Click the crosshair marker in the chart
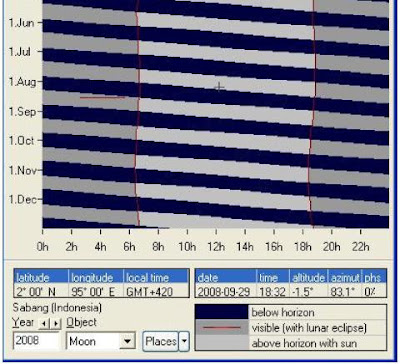The width and height of the screenshot is (400, 364). pos(219,87)
